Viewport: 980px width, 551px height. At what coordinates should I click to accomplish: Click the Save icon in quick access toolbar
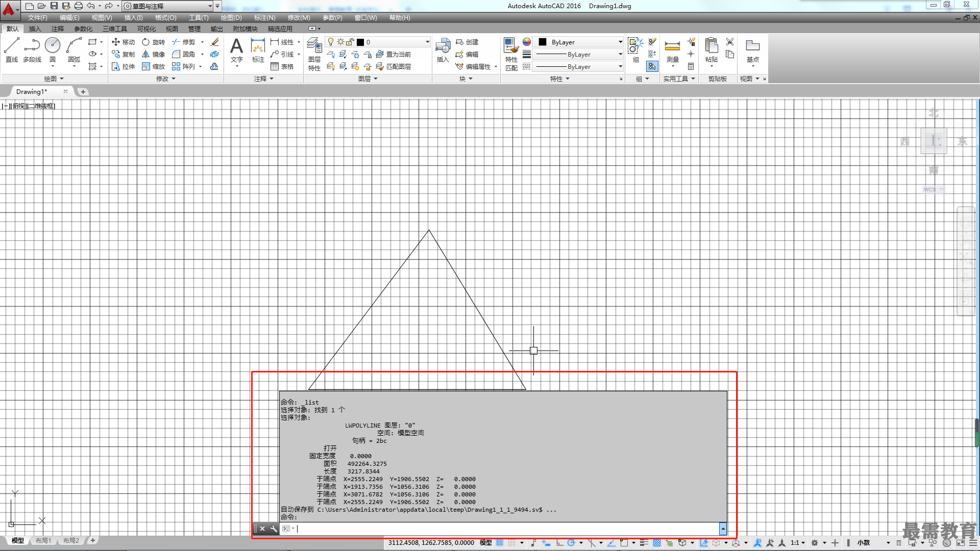pyautogui.click(x=54, y=6)
